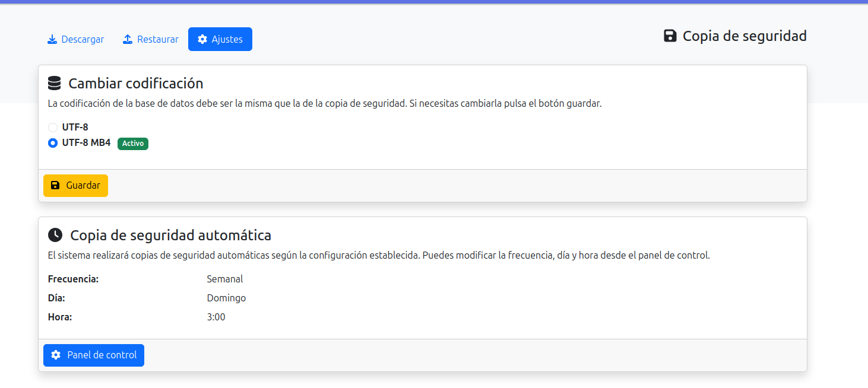
Task: Open the Ajustes settings section
Action: [x=220, y=39]
